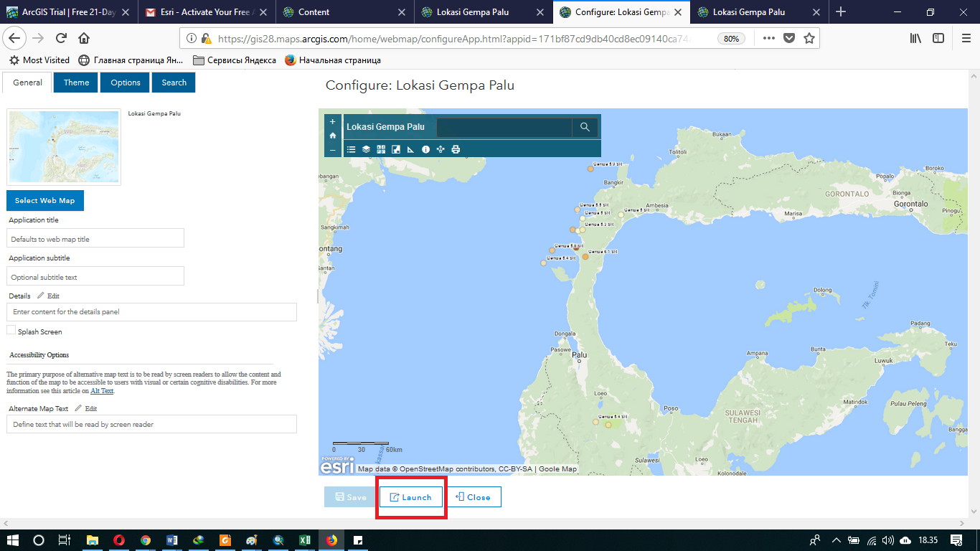The image size is (980, 551).
Task: Open the map details info tool
Action: tap(425, 149)
